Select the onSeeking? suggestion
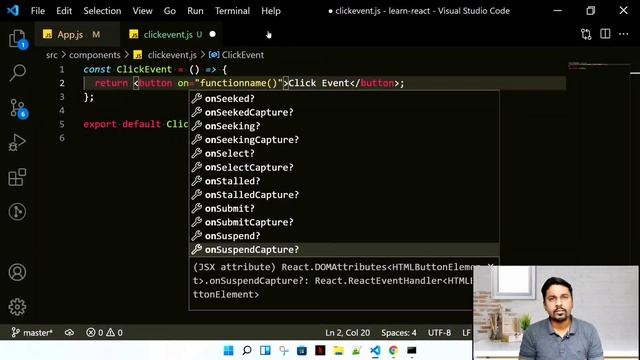This screenshot has width=640, height=360. coord(344,126)
